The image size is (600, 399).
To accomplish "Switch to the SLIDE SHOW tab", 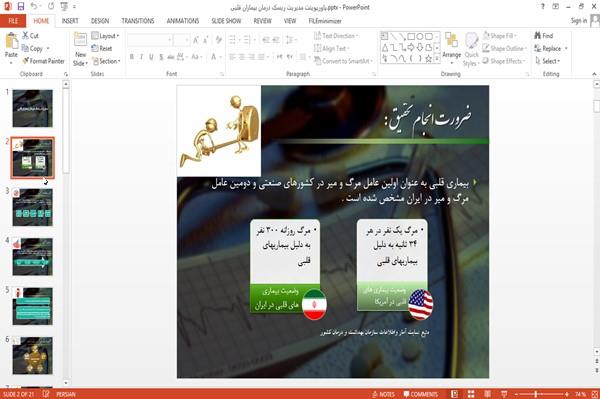I will 226,21.
